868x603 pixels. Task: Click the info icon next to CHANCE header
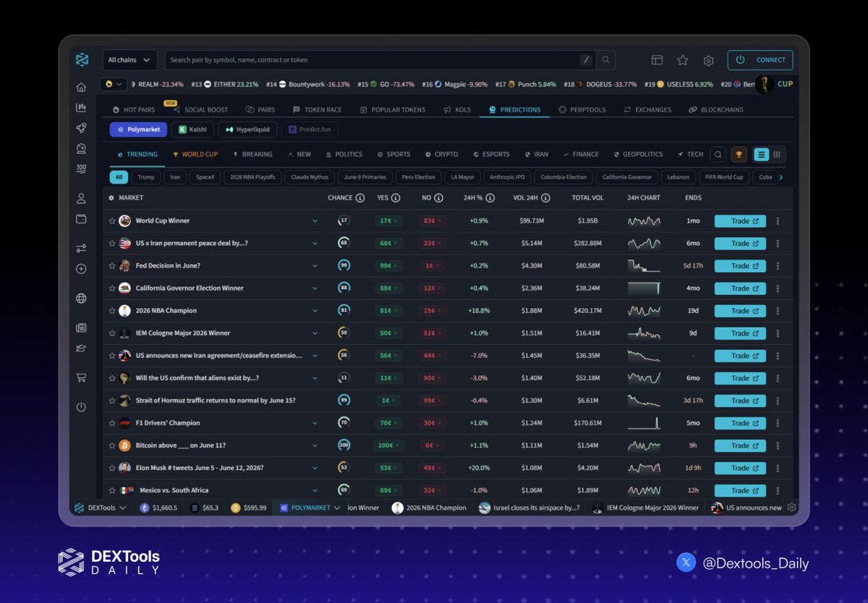(x=360, y=197)
